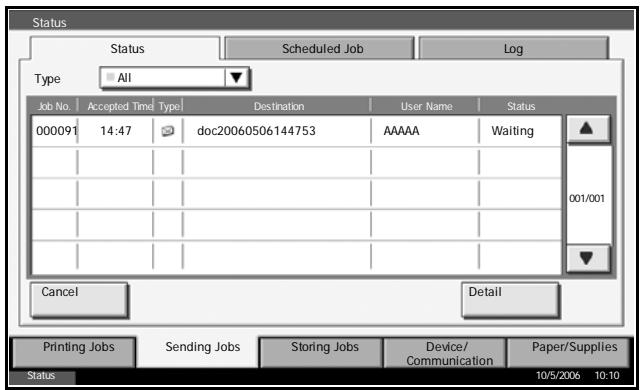
Task: Click the Status button in bottom bar
Action: [42, 376]
